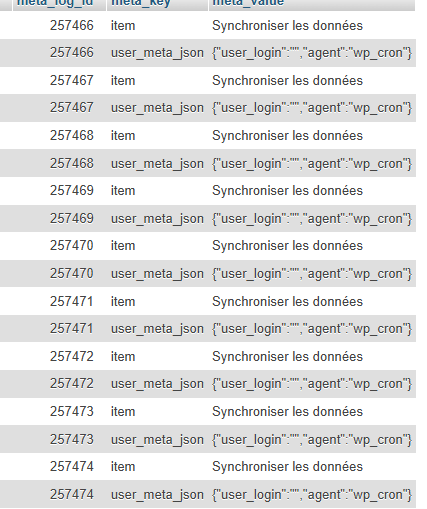Click JSON meta value for log 257473
The width and height of the screenshot is (427, 509).
[x=312, y=440]
